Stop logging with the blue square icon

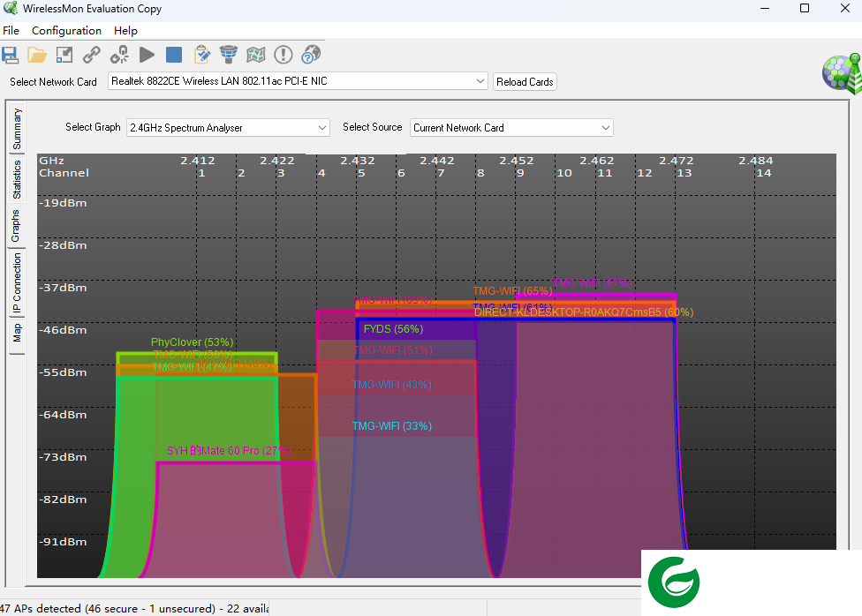click(x=174, y=55)
